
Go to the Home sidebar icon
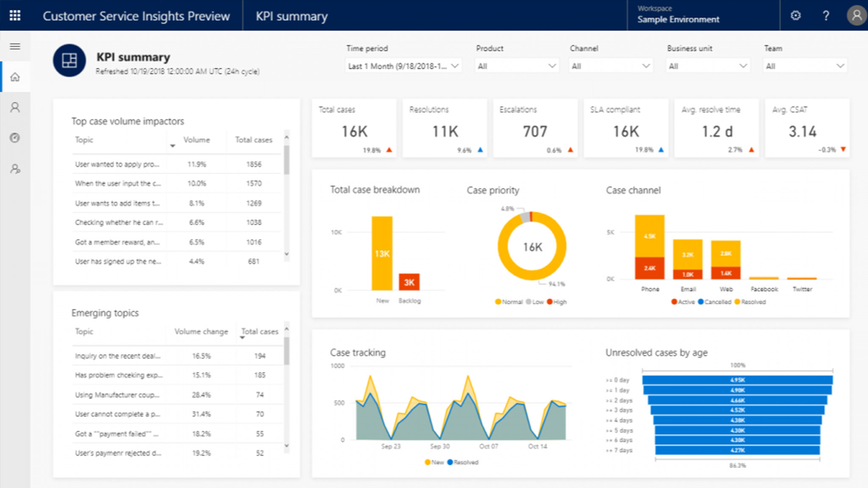15,77
